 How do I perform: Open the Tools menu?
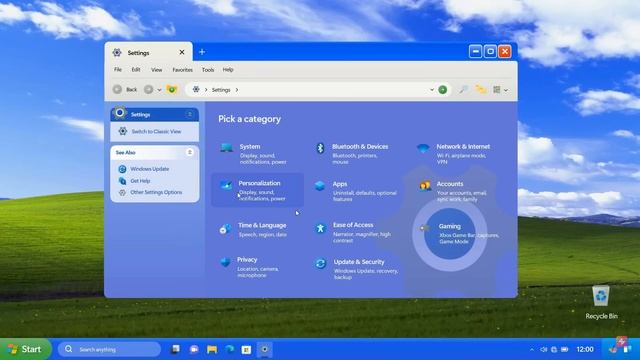208,70
